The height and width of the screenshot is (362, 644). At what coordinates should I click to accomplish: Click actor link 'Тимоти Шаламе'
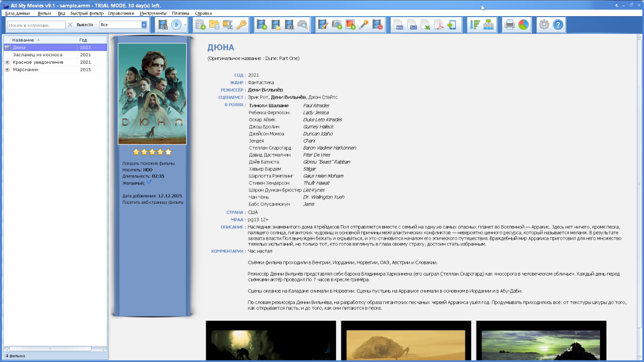269,106
